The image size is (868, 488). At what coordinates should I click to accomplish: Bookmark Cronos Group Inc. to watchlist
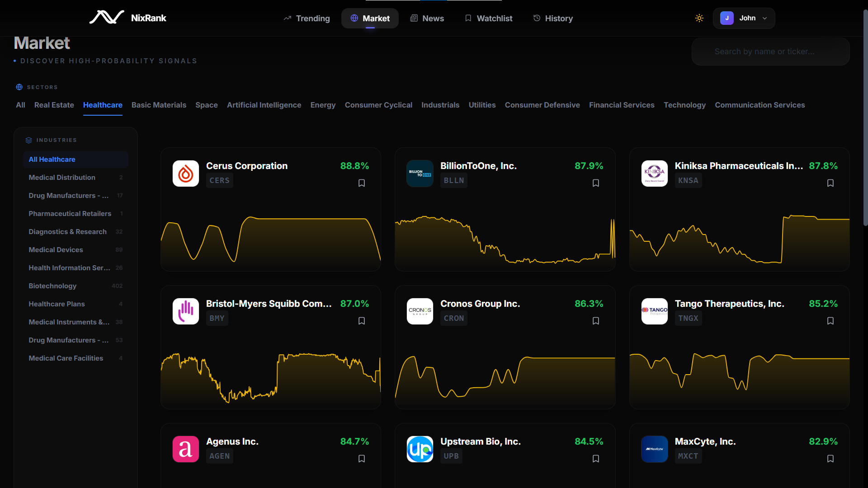point(596,321)
